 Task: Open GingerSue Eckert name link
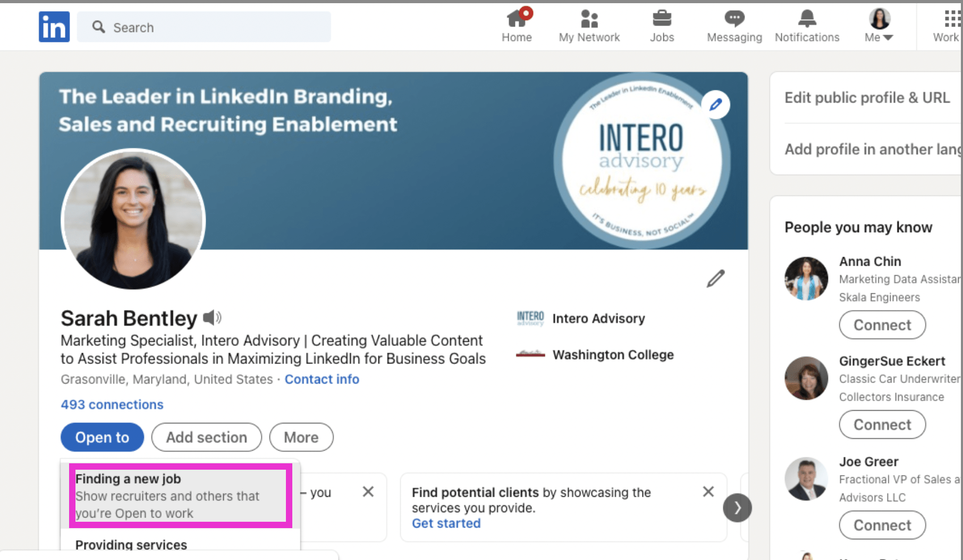[x=892, y=361]
